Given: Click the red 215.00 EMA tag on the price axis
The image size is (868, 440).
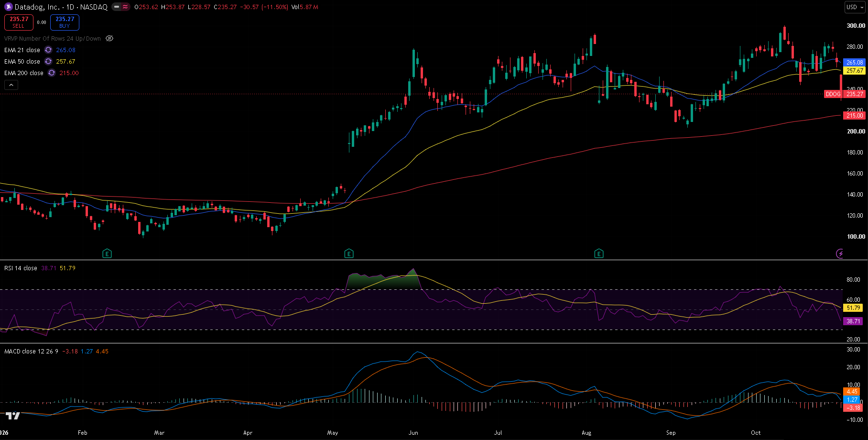Looking at the screenshot, I should click(855, 115).
